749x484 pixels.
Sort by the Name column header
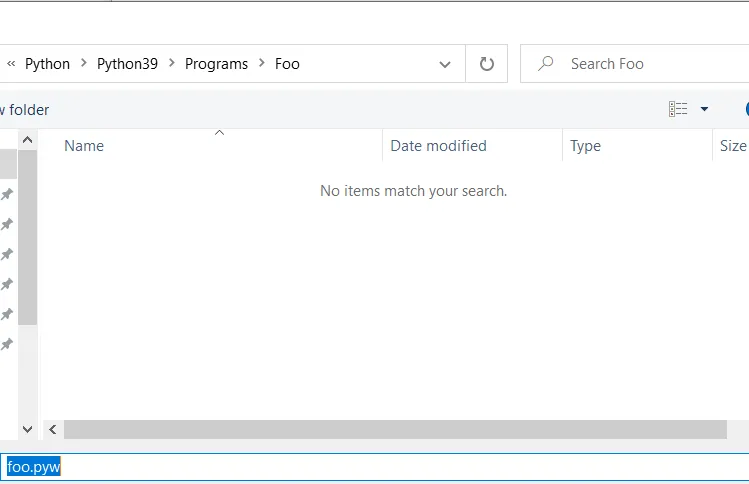pos(84,146)
